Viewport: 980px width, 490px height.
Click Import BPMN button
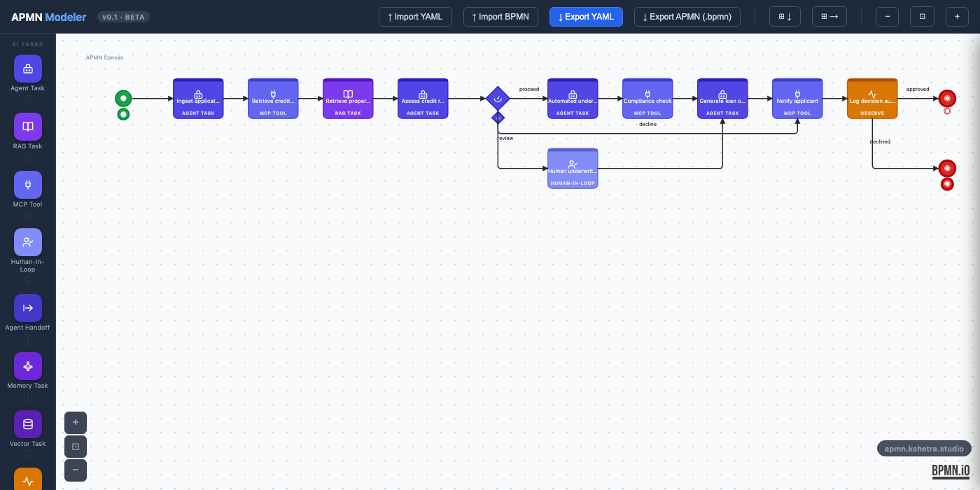click(500, 17)
